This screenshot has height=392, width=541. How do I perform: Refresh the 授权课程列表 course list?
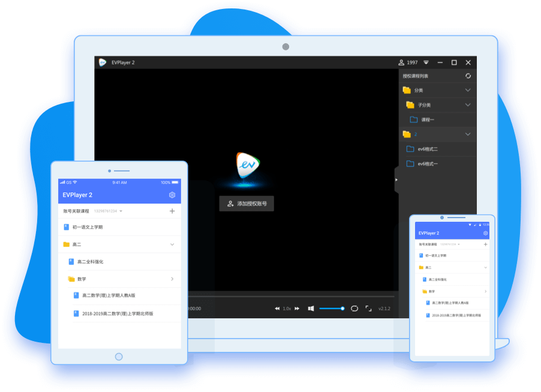click(468, 76)
